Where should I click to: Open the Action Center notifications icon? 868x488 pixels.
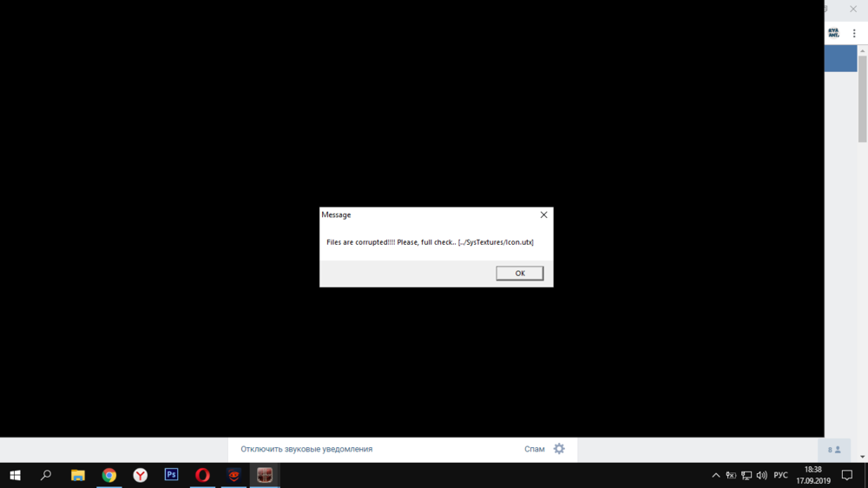pos(847,475)
